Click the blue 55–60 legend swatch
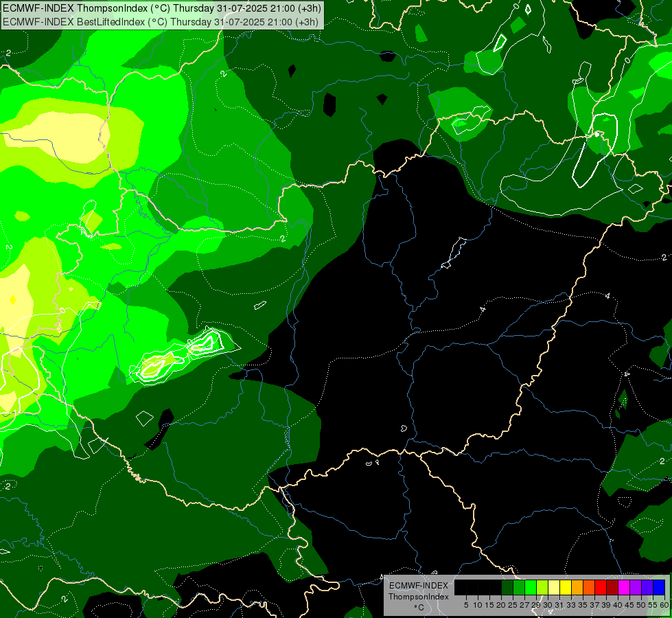672x618 pixels. [659, 588]
